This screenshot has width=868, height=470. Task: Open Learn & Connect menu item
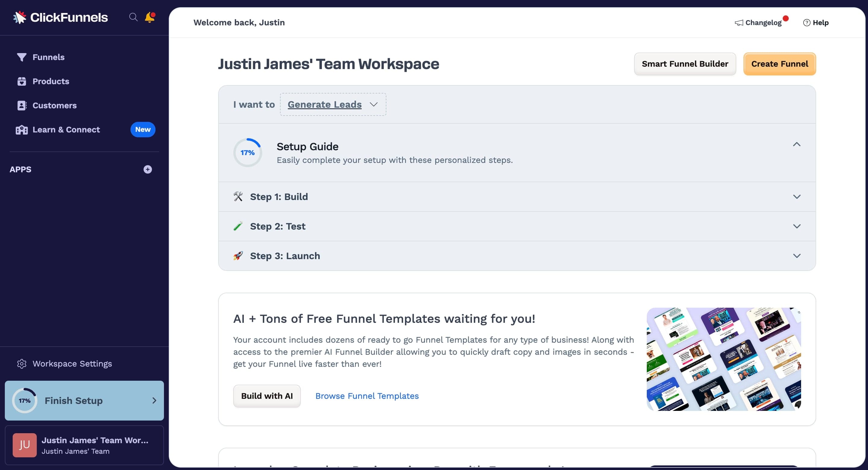coord(66,130)
